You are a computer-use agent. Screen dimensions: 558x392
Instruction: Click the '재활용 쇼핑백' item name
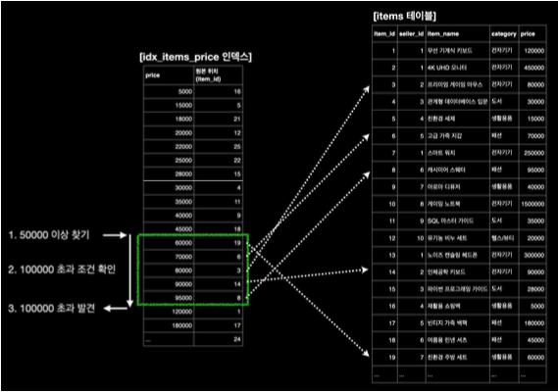pyautogui.click(x=444, y=306)
